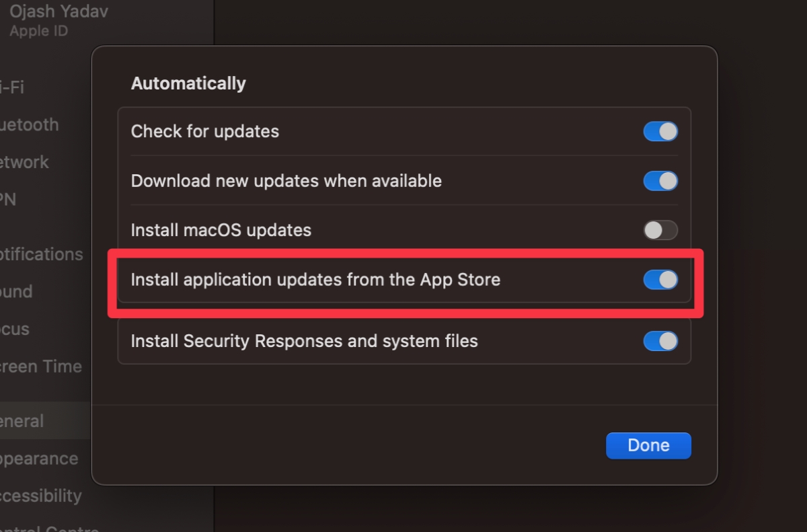Open Focus settings
This screenshot has width=807, height=532.
pyautogui.click(x=14, y=329)
